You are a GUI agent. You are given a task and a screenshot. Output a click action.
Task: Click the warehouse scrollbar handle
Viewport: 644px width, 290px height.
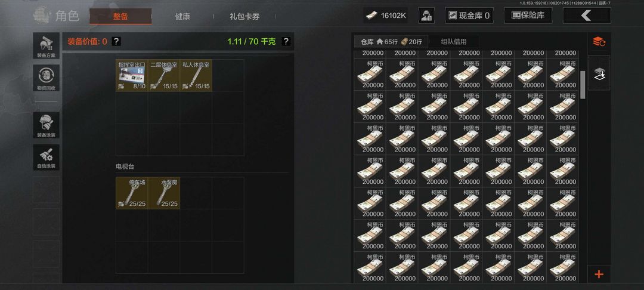click(583, 85)
